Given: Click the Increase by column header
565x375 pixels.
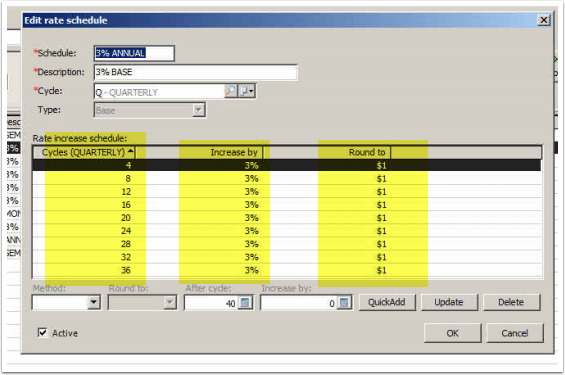Looking at the screenshot, I should [199, 153].
